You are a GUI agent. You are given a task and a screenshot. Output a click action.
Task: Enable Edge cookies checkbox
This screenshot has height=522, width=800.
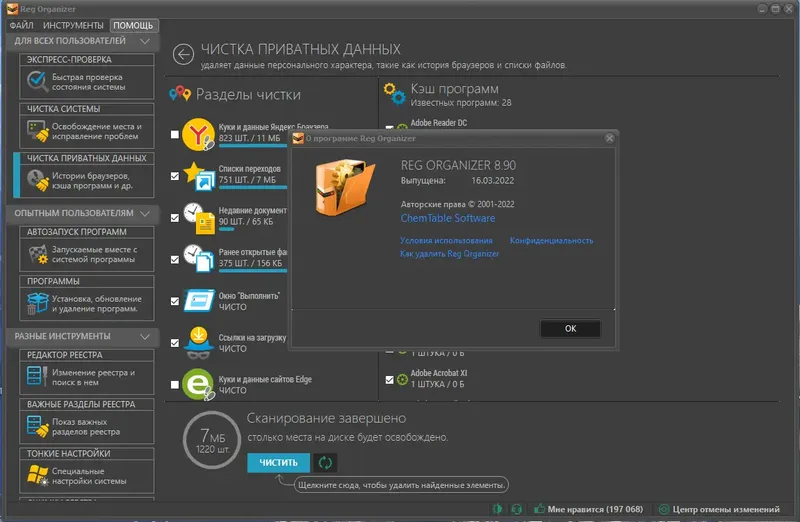click(174, 385)
